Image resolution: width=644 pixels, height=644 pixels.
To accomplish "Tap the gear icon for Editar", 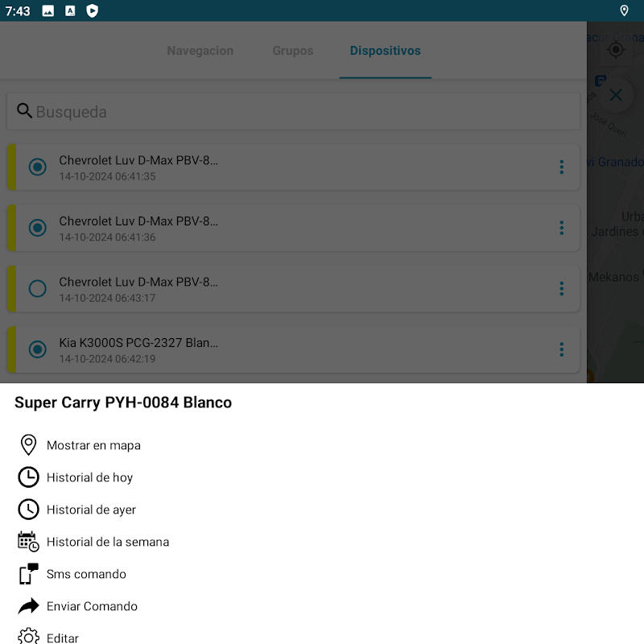I will pos(28,636).
